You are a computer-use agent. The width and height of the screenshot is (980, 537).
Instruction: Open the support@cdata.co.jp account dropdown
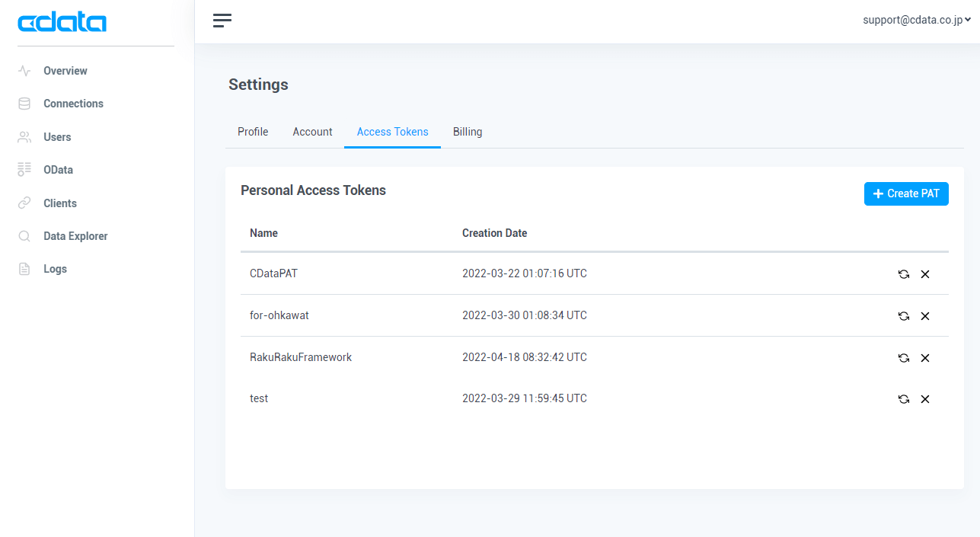tap(916, 21)
